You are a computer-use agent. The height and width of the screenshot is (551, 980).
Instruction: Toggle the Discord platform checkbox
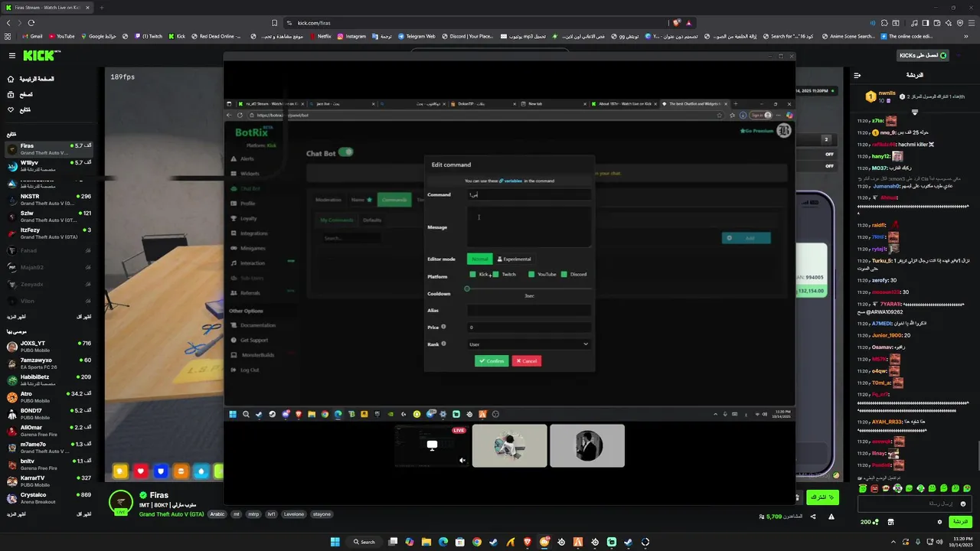564,274
